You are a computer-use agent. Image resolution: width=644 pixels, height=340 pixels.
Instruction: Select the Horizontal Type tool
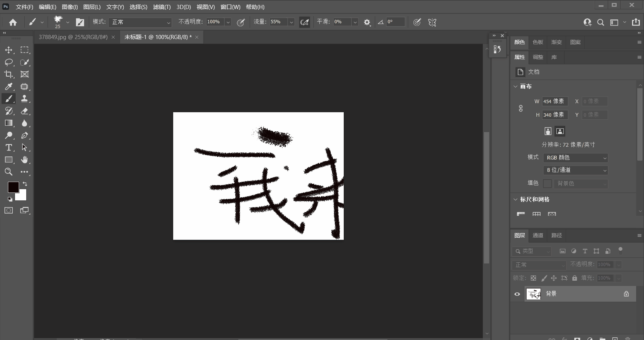click(x=9, y=147)
